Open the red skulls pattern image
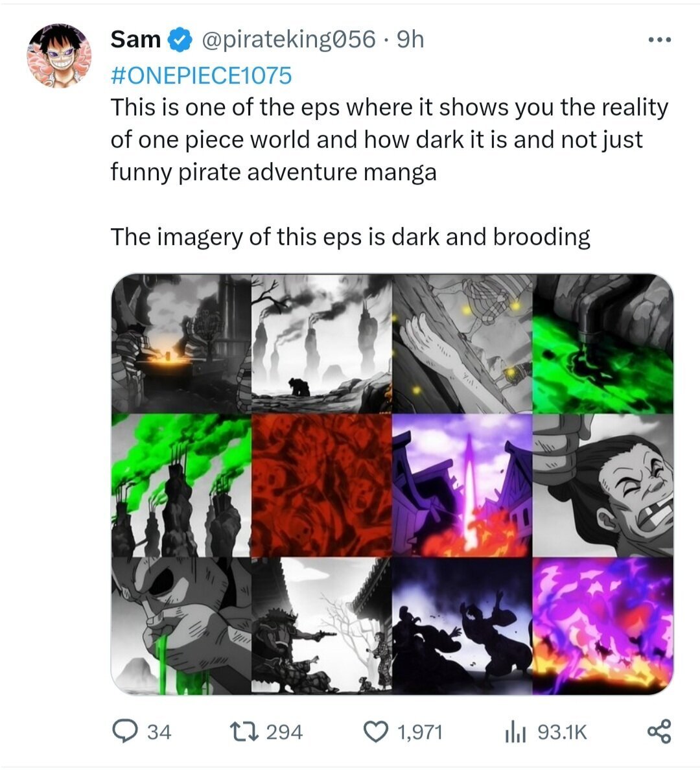This screenshot has height=770, width=700. [x=321, y=485]
